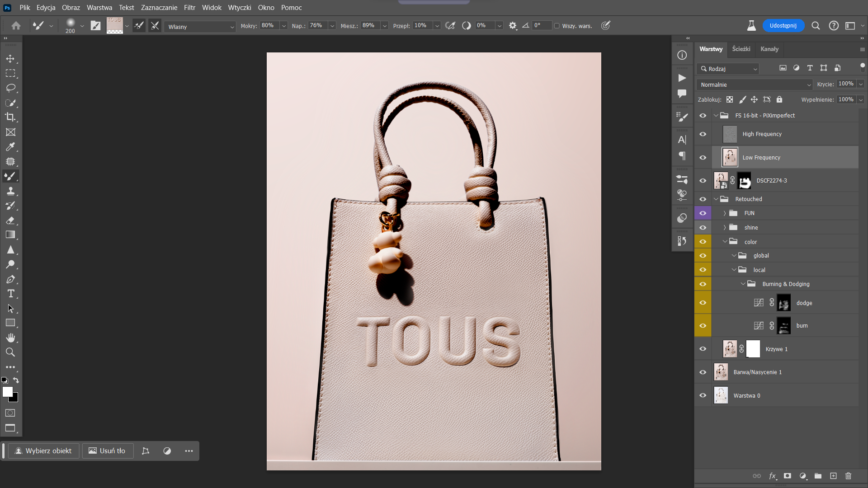
Task: Select the Path Selection tool
Action: [10, 309]
